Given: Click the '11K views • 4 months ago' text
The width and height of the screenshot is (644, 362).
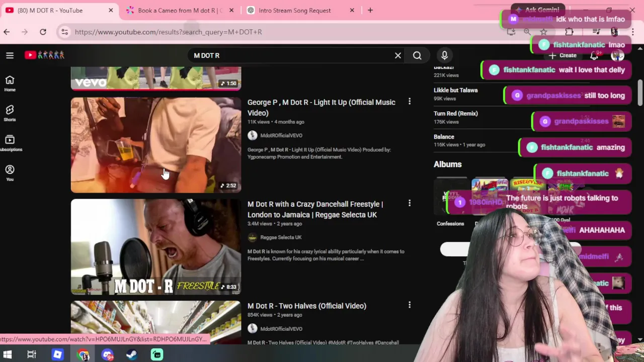Looking at the screenshot, I should [276, 122].
